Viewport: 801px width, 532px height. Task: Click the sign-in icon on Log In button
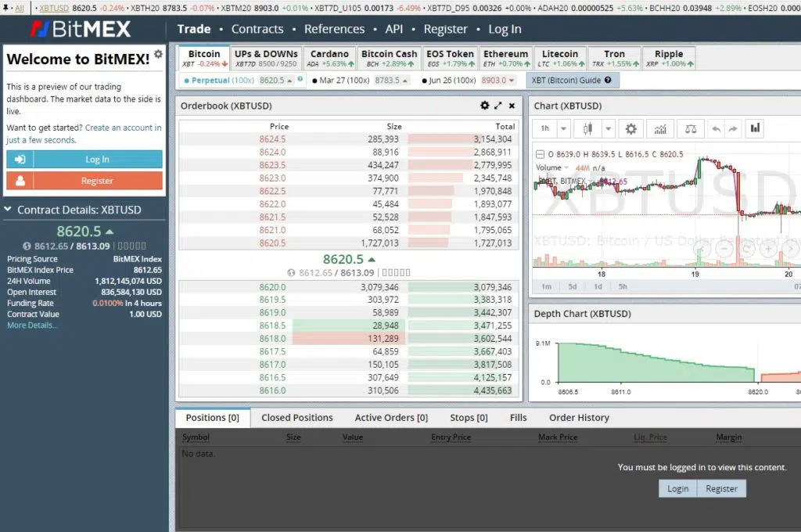[x=20, y=160]
